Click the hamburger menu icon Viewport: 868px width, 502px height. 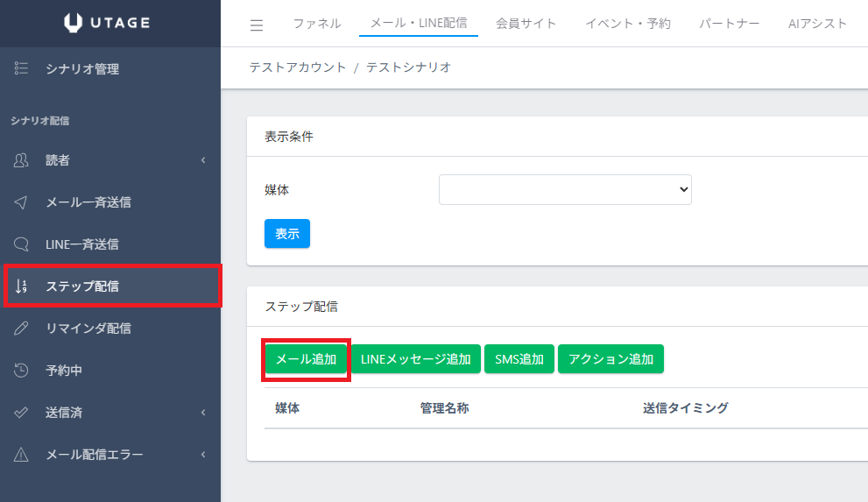click(257, 25)
